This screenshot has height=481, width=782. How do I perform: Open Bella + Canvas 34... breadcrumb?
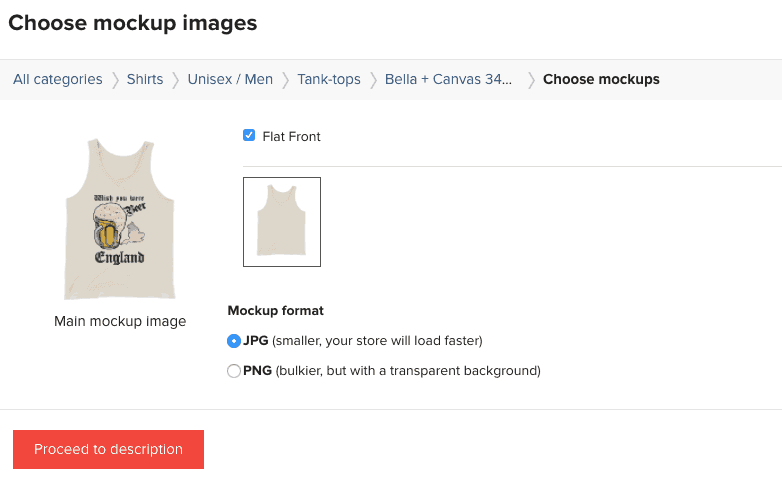point(448,79)
